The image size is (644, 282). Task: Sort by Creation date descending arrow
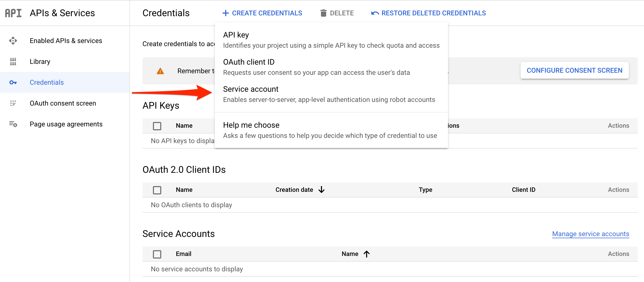[321, 190]
